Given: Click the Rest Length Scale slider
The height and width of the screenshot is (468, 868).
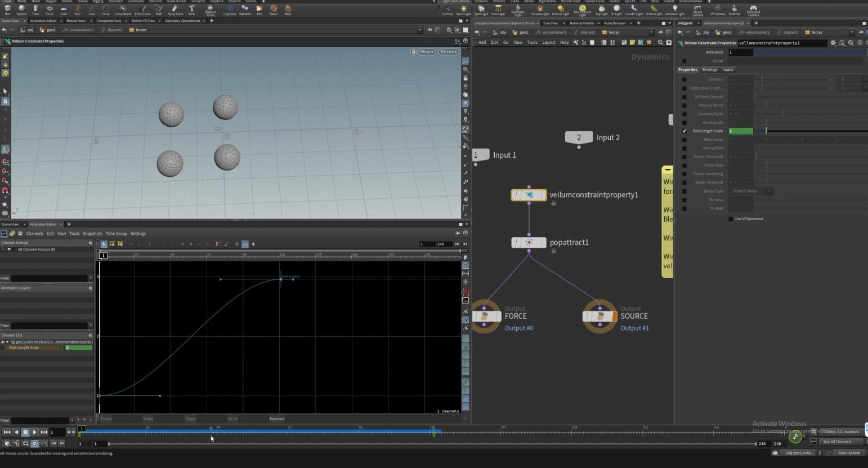Looking at the screenshot, I should pos(766,131).
